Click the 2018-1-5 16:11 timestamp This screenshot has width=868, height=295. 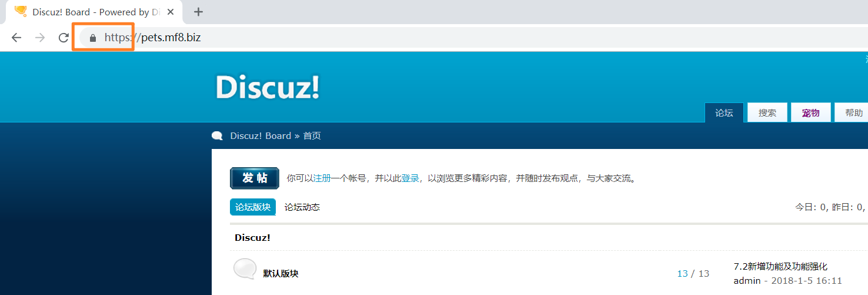[806, 281]
